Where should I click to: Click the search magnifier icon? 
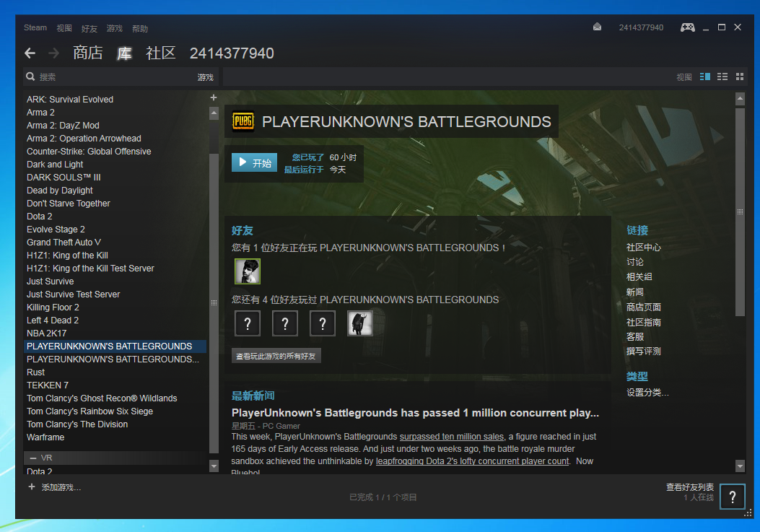30,77
